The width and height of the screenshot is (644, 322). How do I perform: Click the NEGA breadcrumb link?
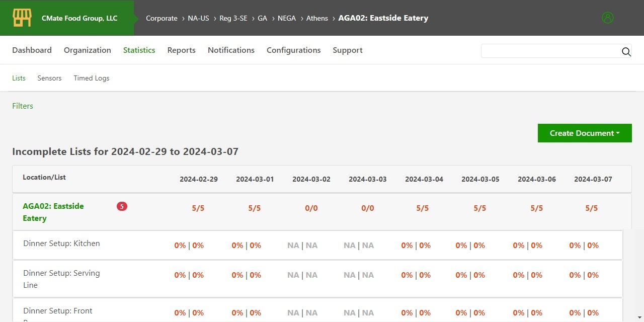[287, 18]
